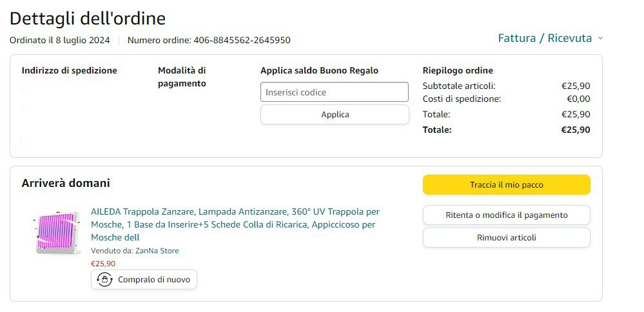The width and height of the screenshot is (644, 312).
Task: Click the red product price €25,90
Action: (103, 263)
